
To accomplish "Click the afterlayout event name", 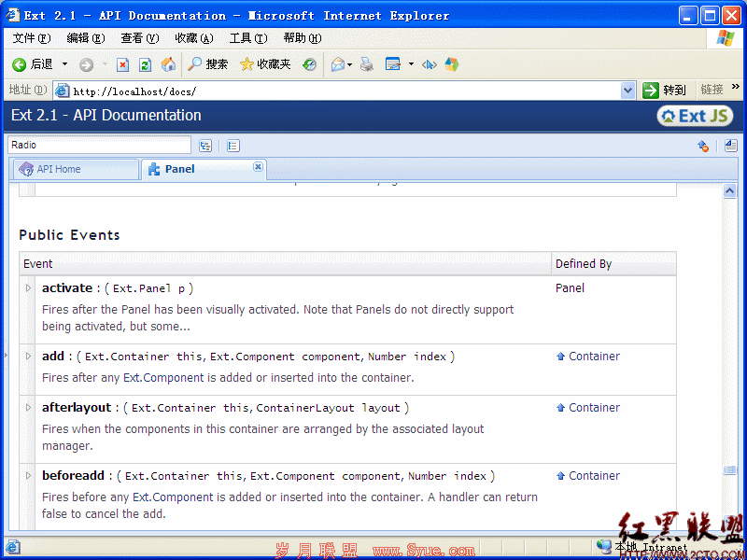I will click(77, 408).
